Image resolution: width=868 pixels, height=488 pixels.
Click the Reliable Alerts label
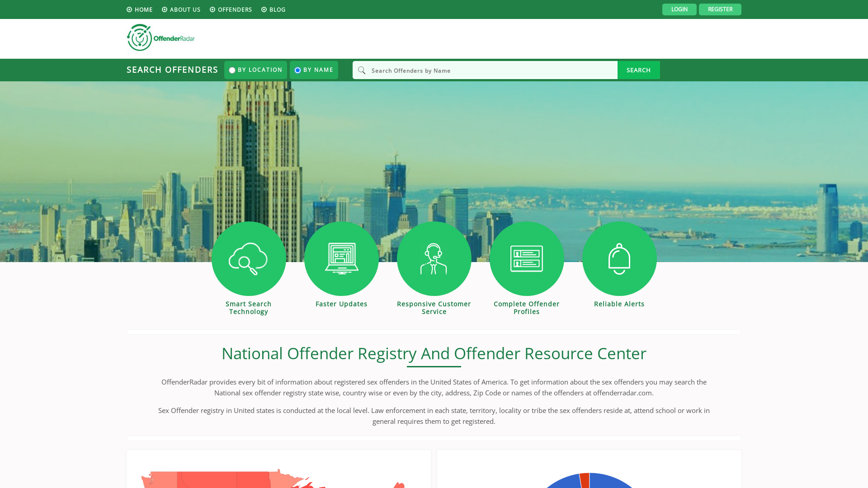tap(619, 304)
